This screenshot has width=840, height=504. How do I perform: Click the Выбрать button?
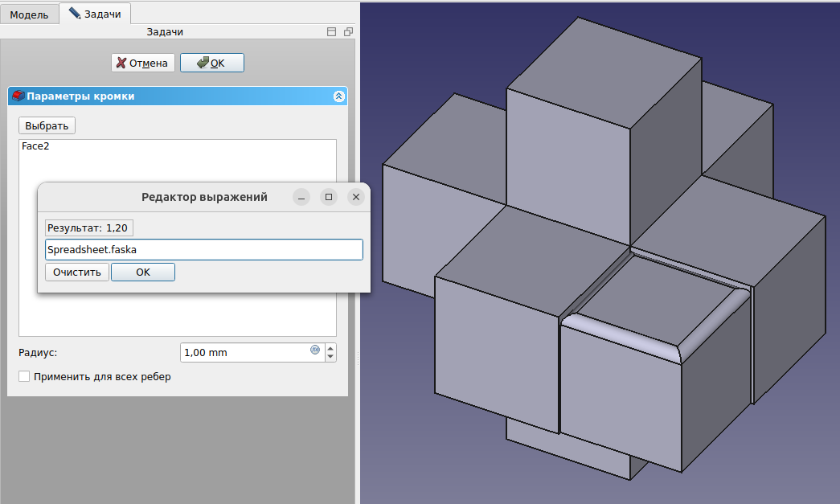[x=47, y=126]
